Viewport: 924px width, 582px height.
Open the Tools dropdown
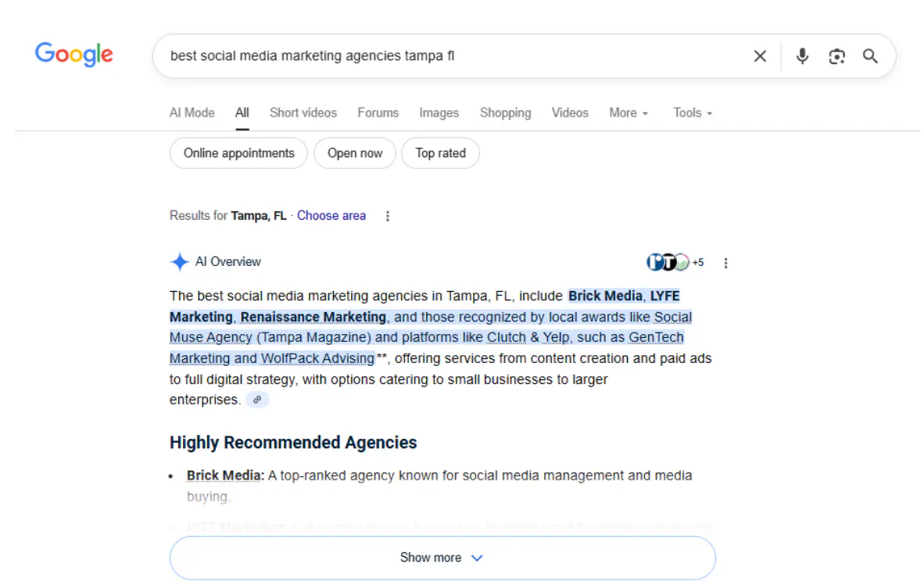[691, 113]
